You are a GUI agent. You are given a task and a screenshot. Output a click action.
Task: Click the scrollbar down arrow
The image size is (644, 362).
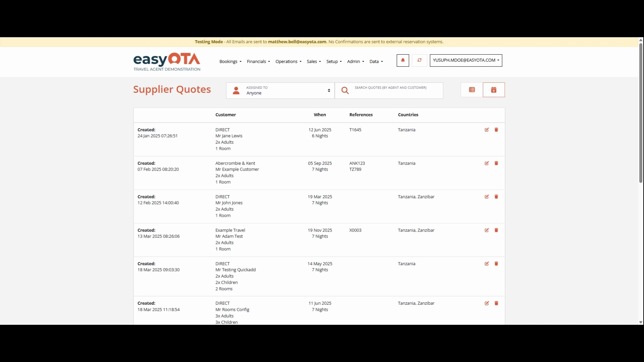[x=641, y=322]
